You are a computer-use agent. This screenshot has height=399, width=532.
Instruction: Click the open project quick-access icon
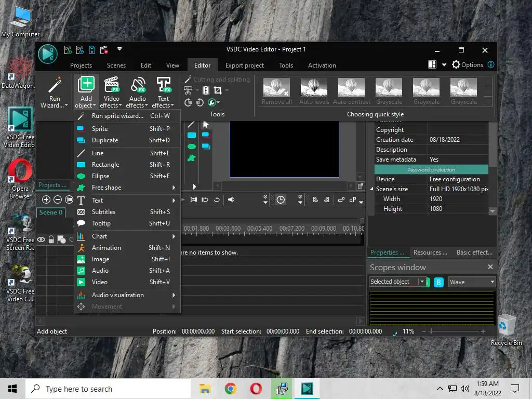tap(79, 50)
